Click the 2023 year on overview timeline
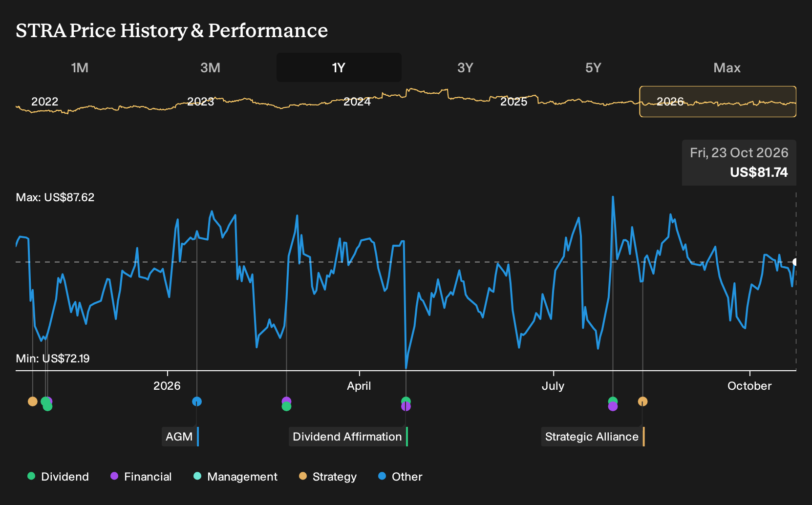 pyautogui.click(x=201, y=102)
